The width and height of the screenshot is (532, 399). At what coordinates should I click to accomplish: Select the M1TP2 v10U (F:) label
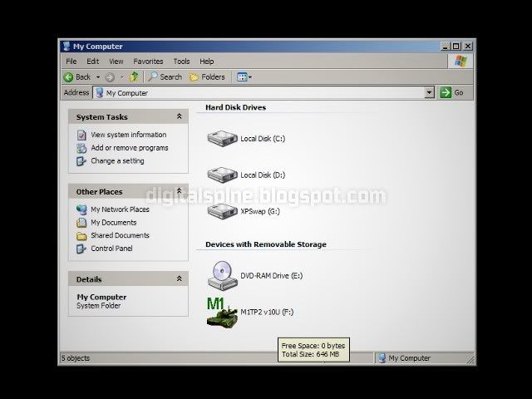(x=267, y=313)
